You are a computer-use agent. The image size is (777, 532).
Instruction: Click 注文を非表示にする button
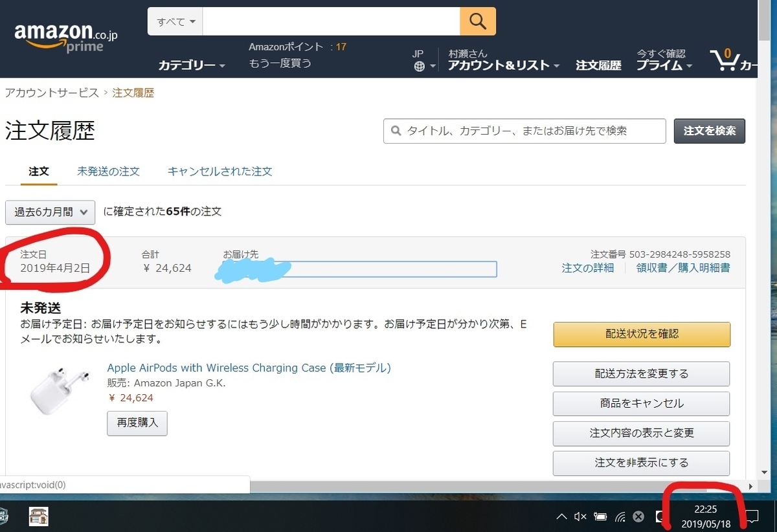[x=642, y=463]
